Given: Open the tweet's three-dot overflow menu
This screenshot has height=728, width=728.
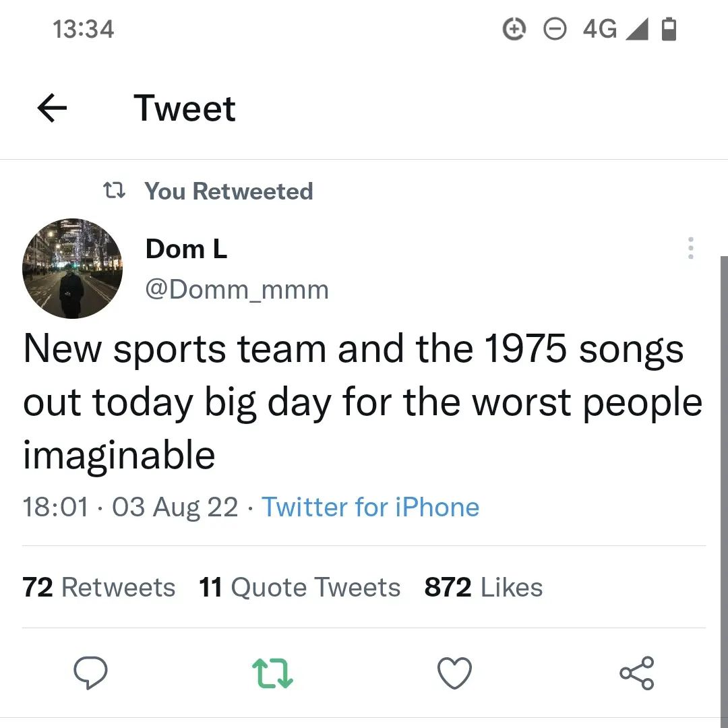Looking at the screenshot, I should tap(690, 248).
